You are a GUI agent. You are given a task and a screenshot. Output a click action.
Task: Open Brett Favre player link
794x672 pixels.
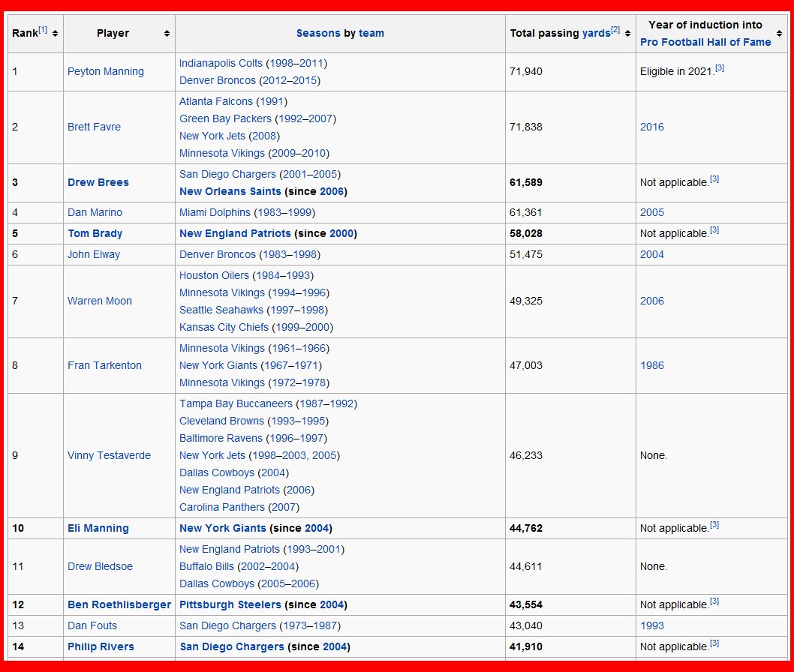click(94, 127)
